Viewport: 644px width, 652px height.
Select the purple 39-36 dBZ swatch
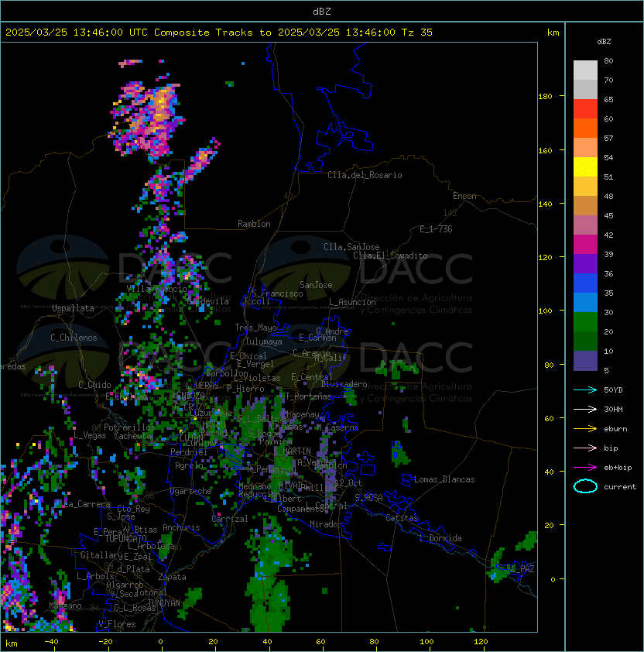coord(585,264)
